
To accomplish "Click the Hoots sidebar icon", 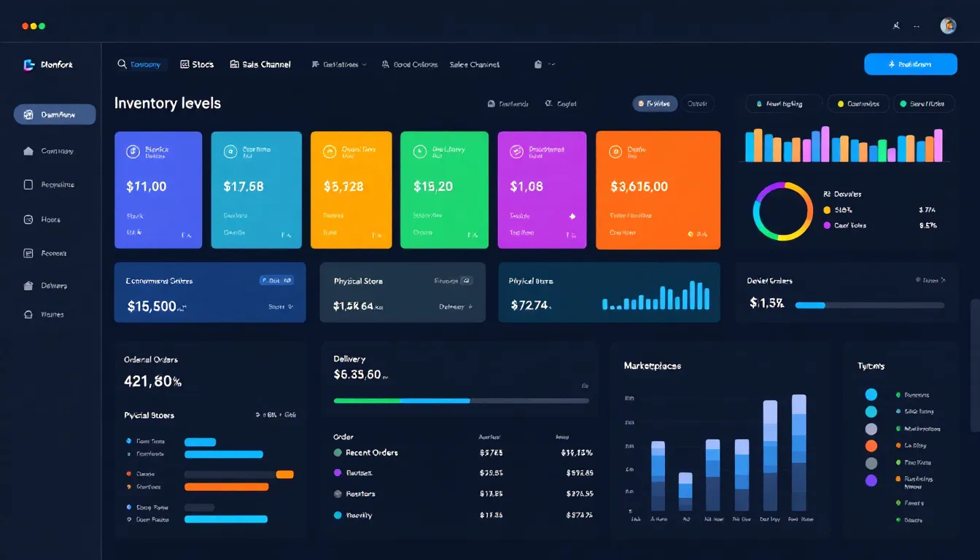I will [x=28, y=219].
